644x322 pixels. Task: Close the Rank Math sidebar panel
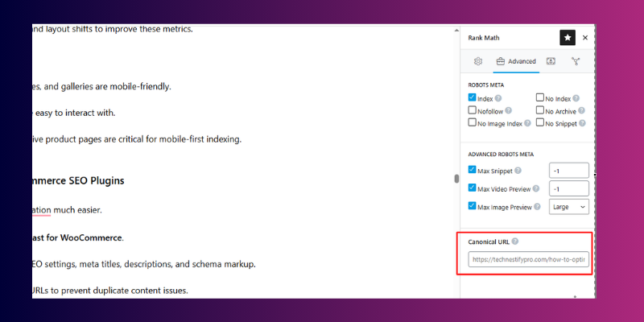click(585, 37)
